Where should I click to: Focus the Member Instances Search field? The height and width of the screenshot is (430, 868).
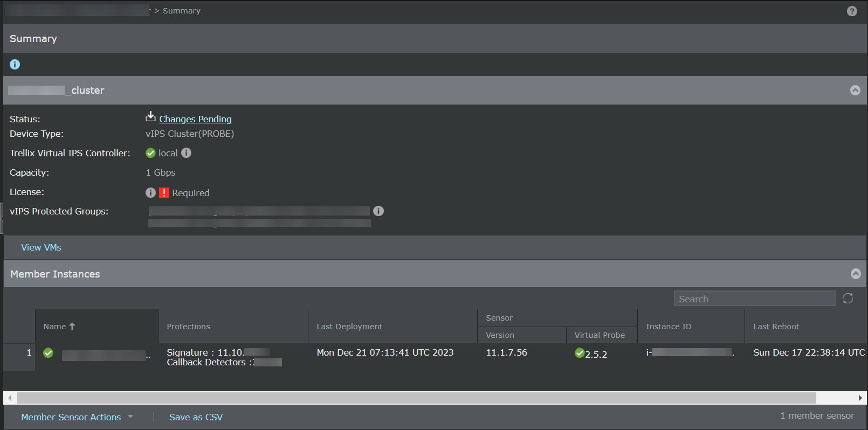tap(754, 299)
